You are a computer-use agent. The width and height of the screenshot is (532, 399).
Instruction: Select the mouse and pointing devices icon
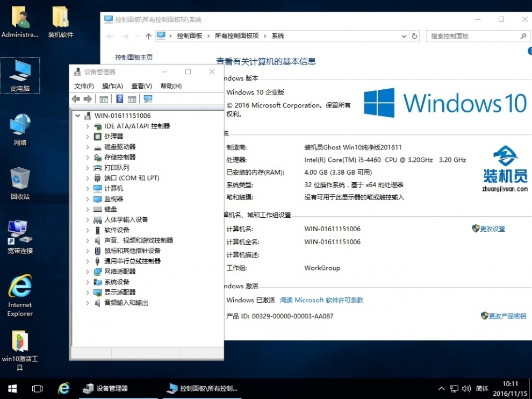98,251
